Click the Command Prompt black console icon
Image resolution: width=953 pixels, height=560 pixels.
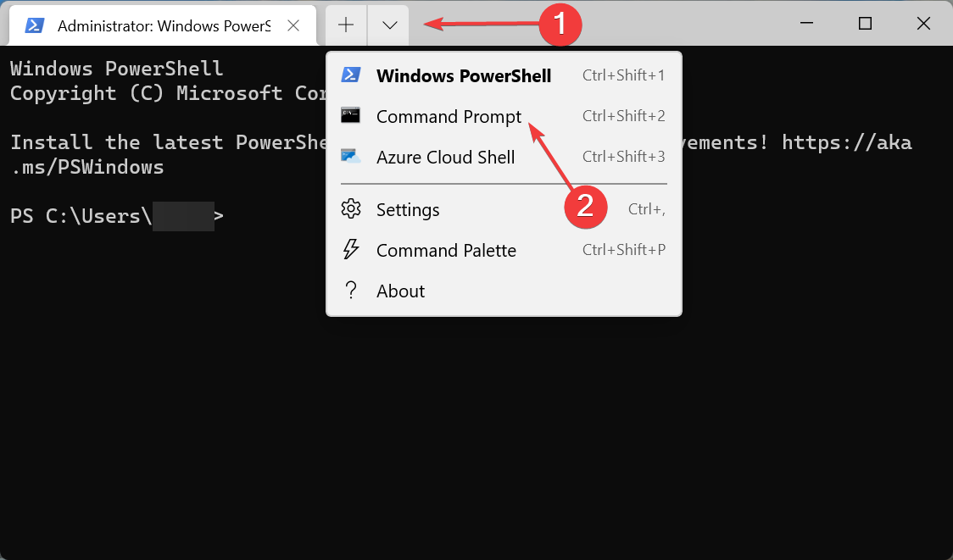click(x=350, y=116)
